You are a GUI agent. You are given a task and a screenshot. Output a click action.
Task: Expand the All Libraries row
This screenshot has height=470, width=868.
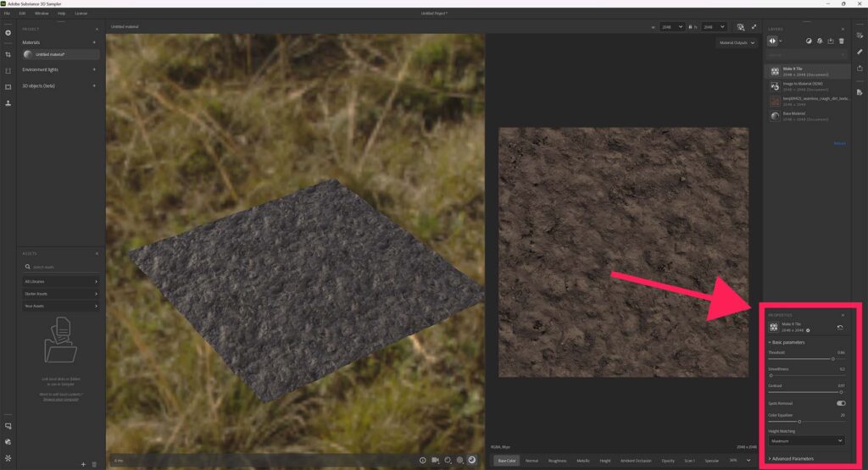point(61,281)
